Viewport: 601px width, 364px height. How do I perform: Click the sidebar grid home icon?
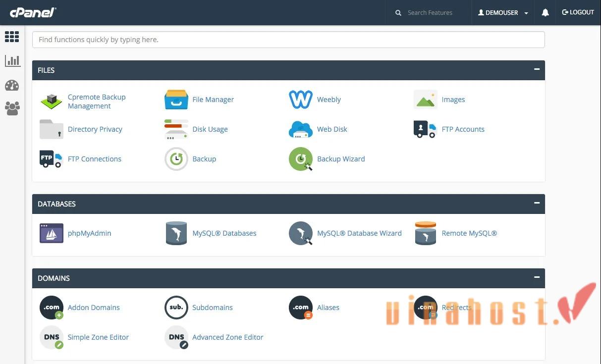click(x=12, y=36)
